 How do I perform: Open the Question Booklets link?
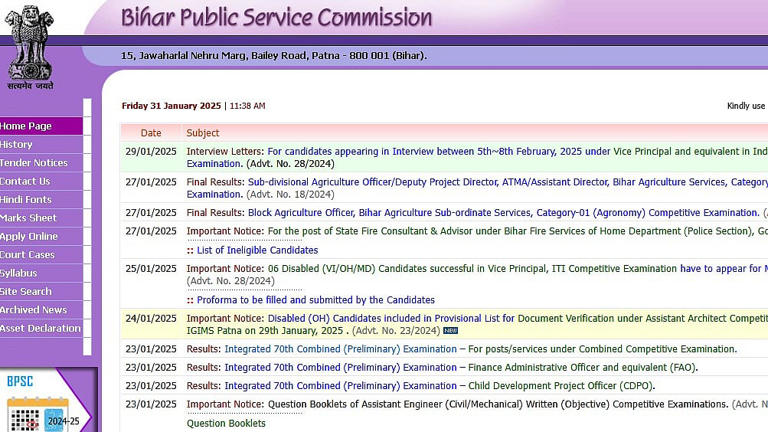(226, 423)
